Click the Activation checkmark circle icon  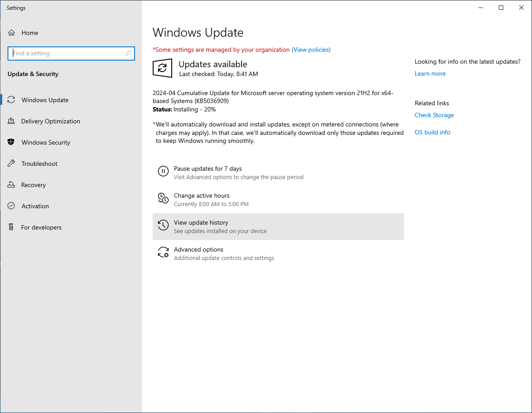point(12,206)
